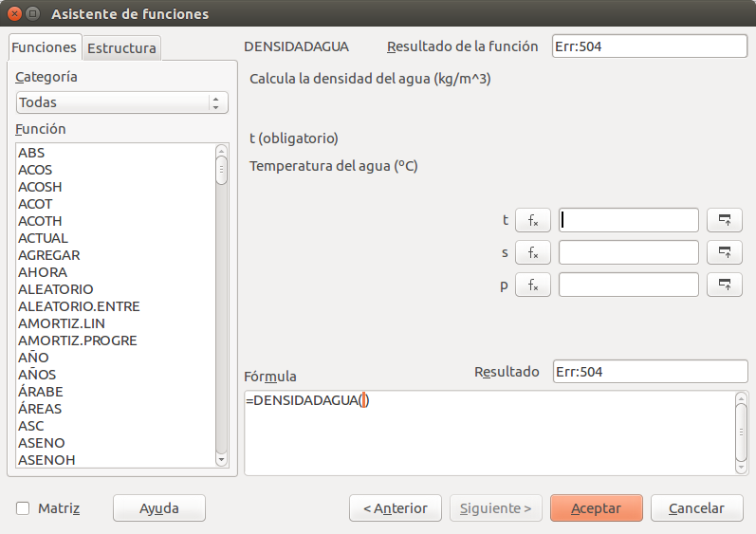Click function list scroll down arrow
756x534 pixels.
tap(221, 460)
